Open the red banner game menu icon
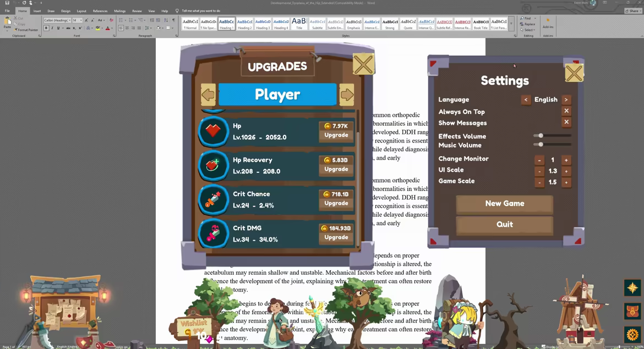Screen dimensions: 644x349 pyautogui.click(x=632, y=311)
